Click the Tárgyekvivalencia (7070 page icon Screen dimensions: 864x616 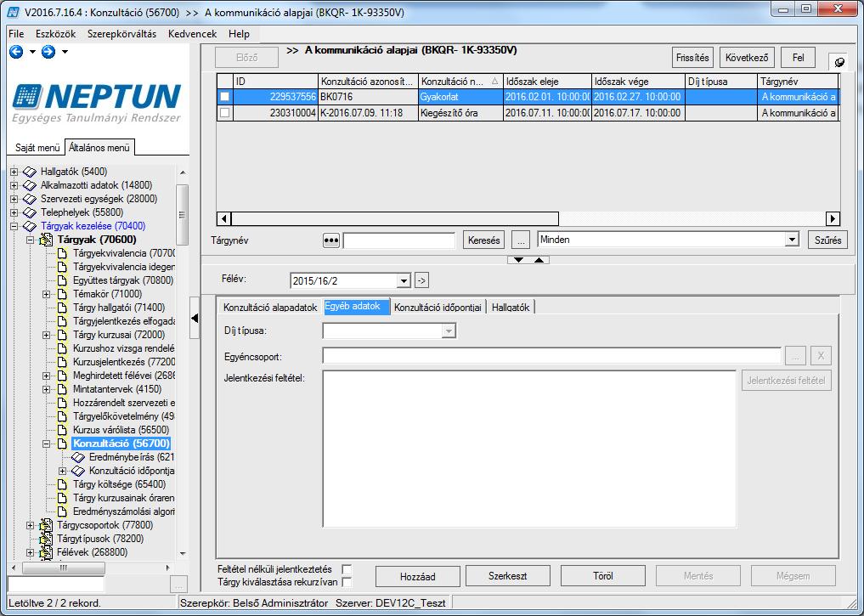[62, 253]
